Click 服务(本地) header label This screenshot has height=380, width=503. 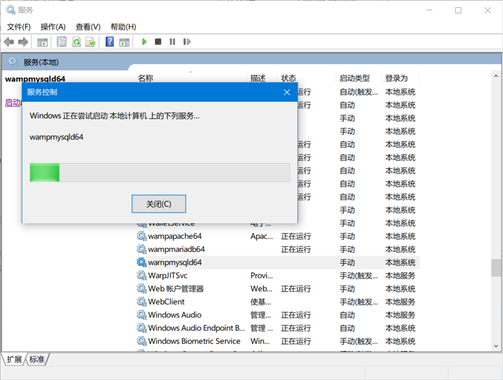[x=41, y=62]
